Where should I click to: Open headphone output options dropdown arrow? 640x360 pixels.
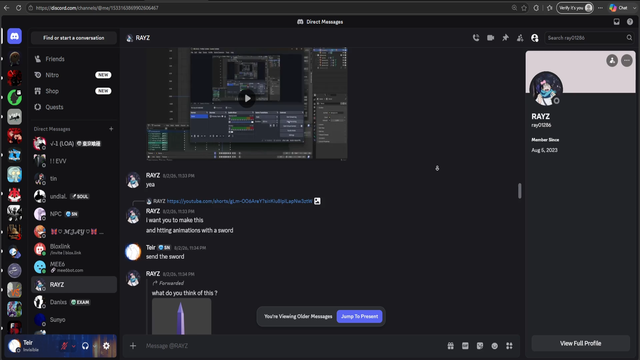tap(95, 346)
